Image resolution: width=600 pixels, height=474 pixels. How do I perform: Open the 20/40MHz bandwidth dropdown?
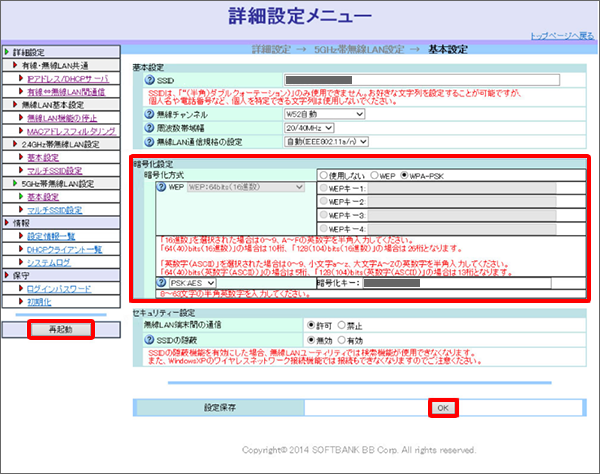[309, 128]
